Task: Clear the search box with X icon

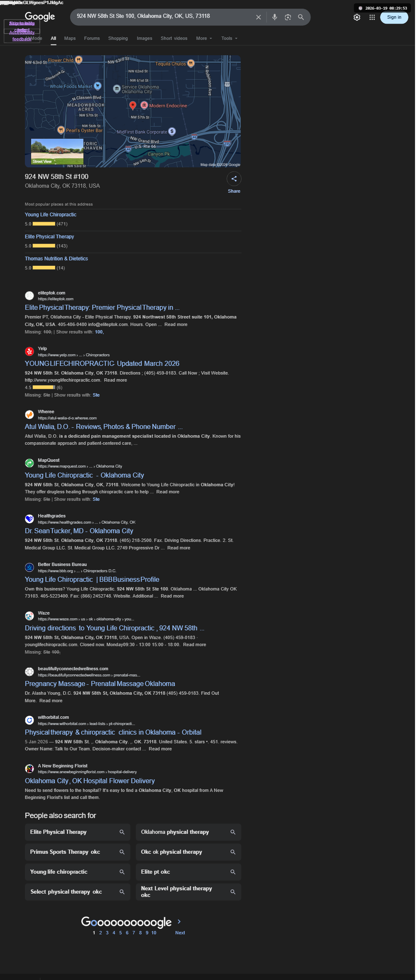Action: click(x=258, y=17)
